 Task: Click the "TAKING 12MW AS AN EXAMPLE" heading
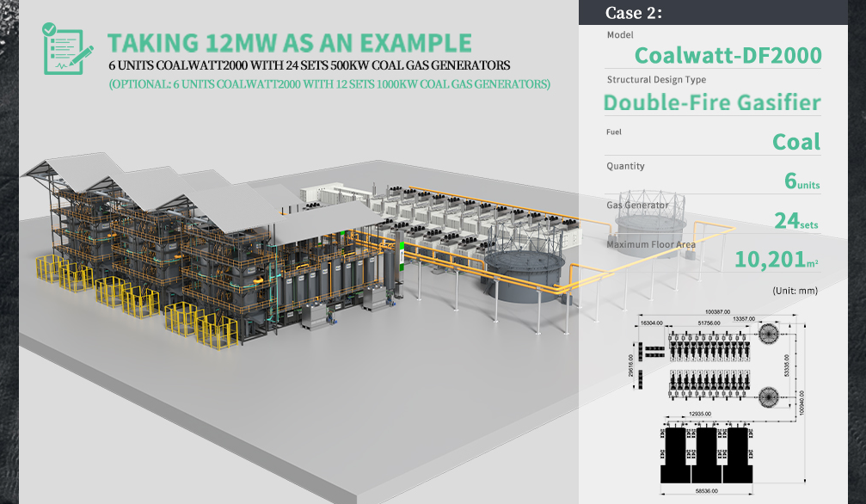pos(289,43)
